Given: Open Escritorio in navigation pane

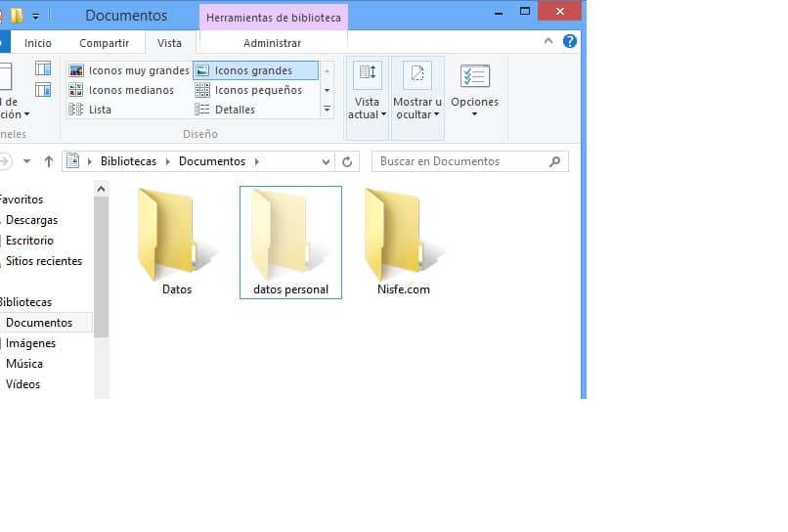Looking at the screenshot, I should (29, 241).
